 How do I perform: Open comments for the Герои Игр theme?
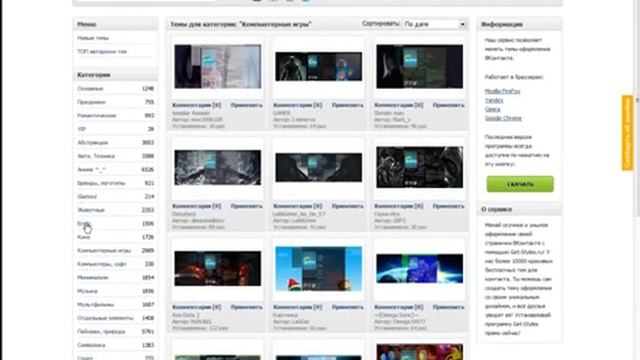pyautogui.click(x=399, y=206)
